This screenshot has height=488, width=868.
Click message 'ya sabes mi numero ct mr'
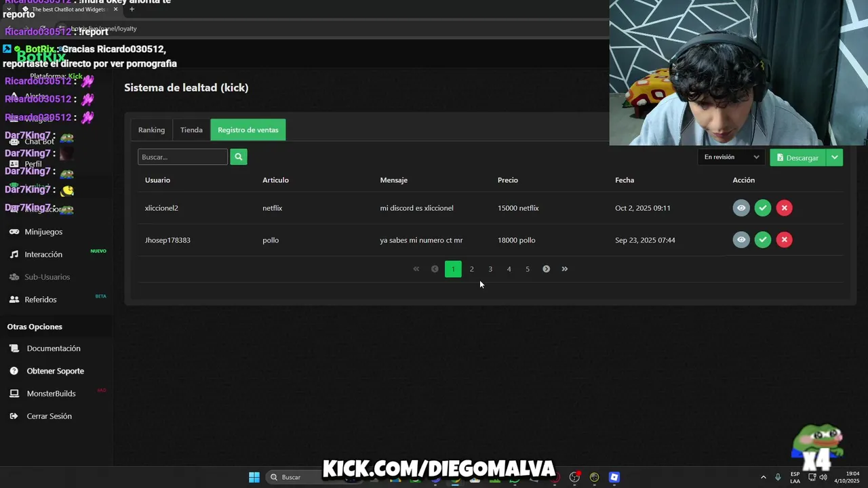421,240
